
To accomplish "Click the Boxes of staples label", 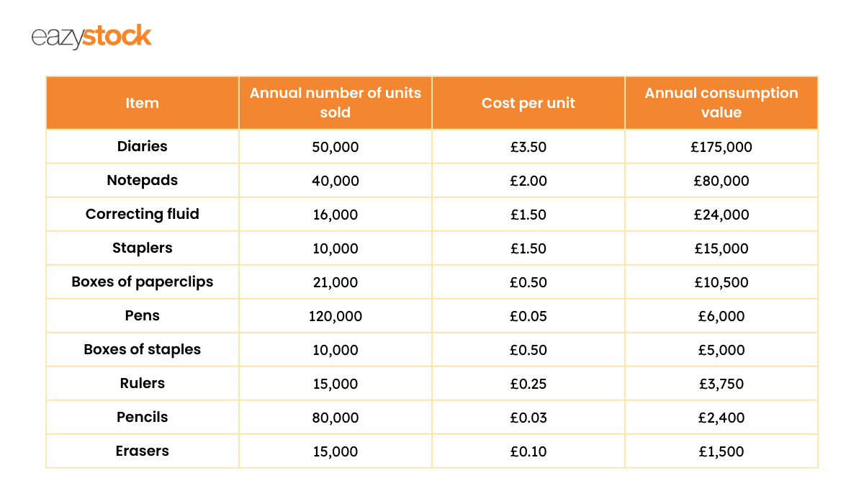I will point(142,349).
